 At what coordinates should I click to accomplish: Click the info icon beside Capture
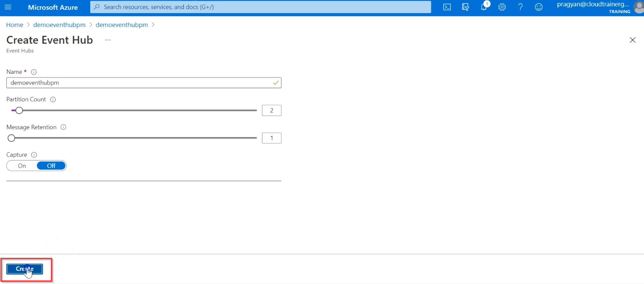click(34, 155)
